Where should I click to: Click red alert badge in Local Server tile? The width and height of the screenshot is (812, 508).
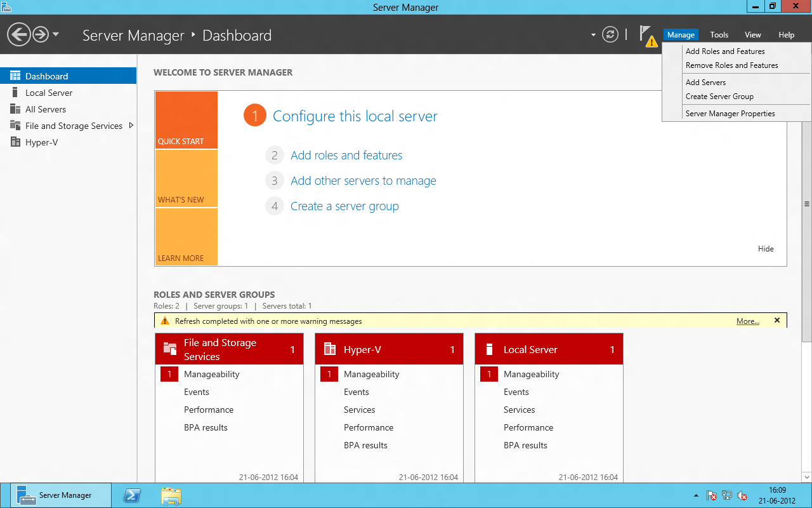pyautogui.click(x=489, y=374)
